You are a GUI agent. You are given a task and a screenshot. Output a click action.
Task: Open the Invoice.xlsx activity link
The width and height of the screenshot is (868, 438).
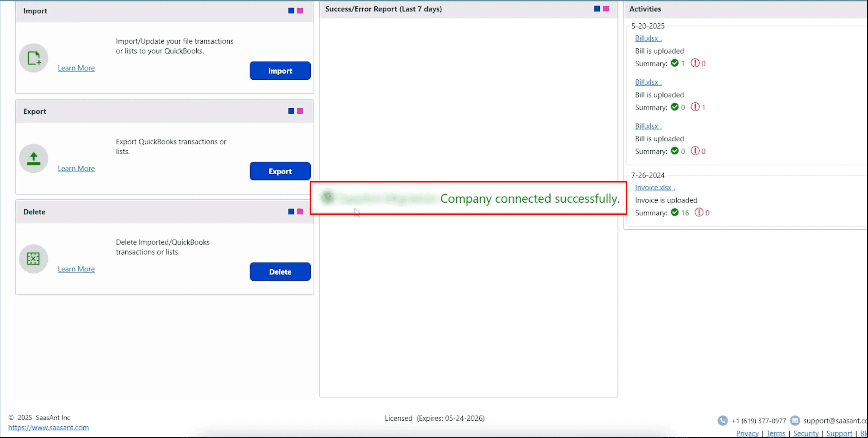coord(654,188)
